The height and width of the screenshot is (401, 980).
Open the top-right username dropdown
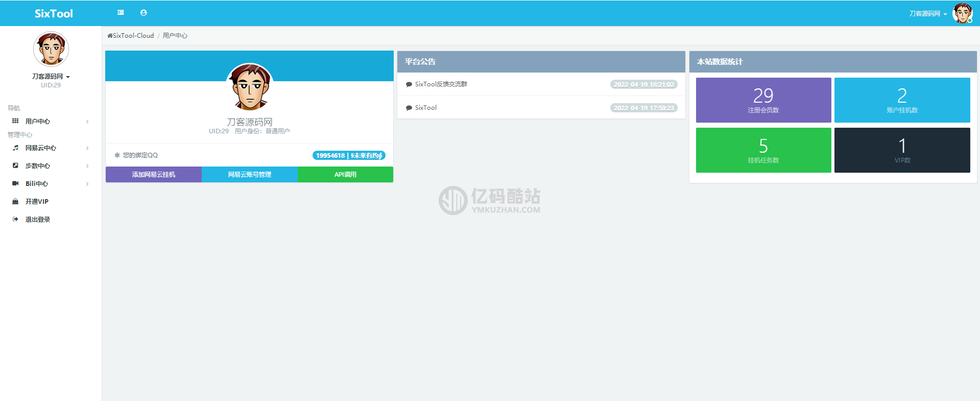coord(927,14)
